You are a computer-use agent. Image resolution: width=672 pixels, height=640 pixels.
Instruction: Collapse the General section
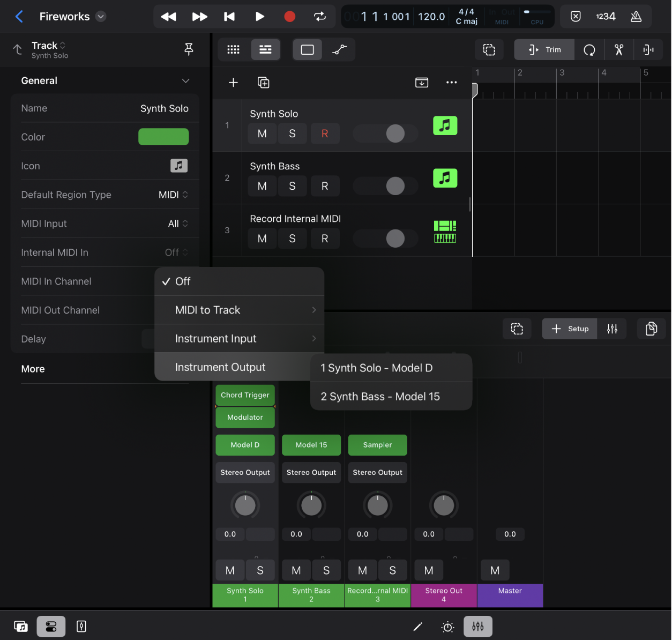click(x=185, y=80)
